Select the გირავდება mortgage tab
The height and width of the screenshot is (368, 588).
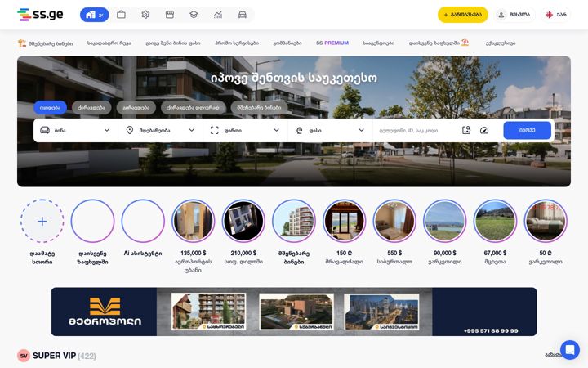click(x=136, y=107)
